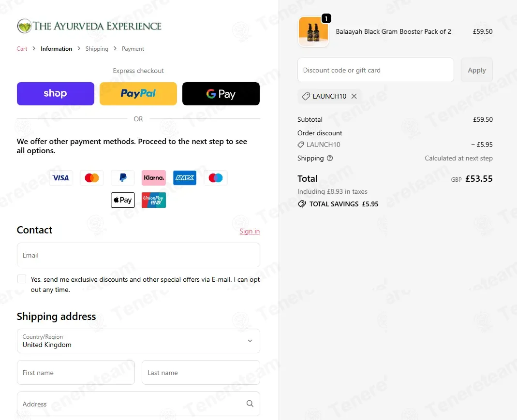
Task: Click the Apple Pay icon
Action: [x=123, y=200]
